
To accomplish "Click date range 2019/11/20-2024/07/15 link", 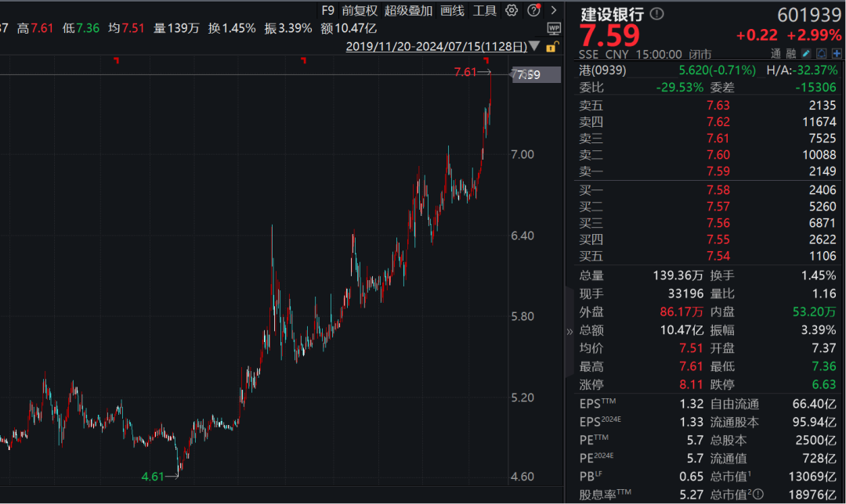I will (x=436, y=47).
